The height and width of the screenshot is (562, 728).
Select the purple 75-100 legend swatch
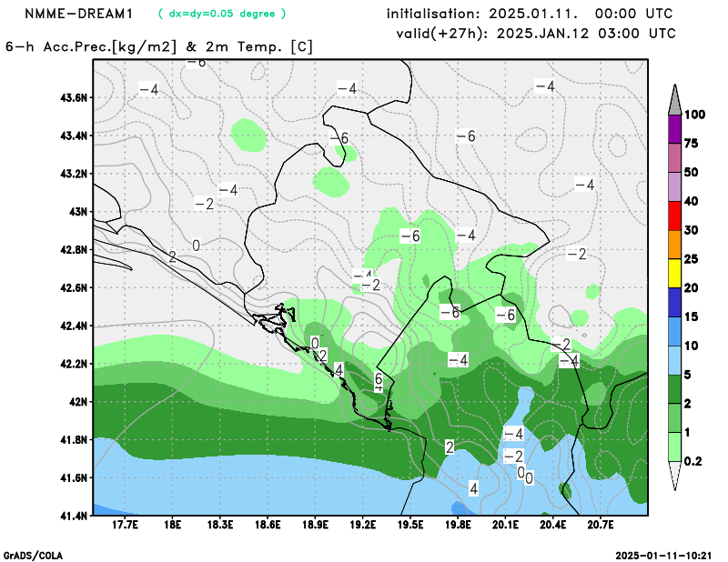[x=674, y=129]
